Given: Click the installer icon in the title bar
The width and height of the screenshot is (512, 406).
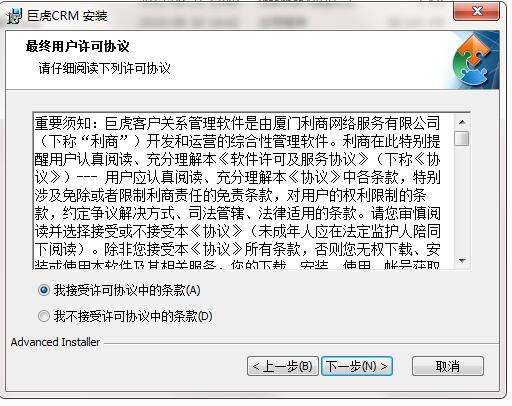Looking at the screenshot, I should 14,16.
